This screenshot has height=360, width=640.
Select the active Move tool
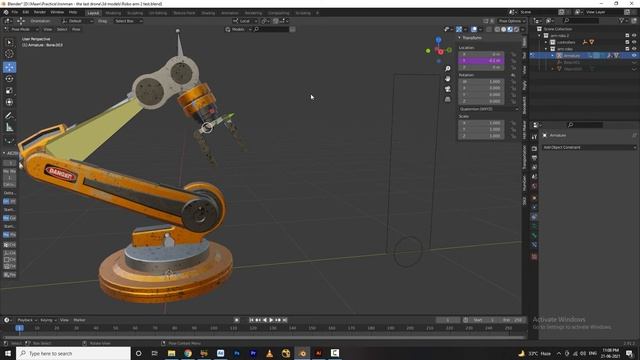pyautogui.click(x=9, y=67)
